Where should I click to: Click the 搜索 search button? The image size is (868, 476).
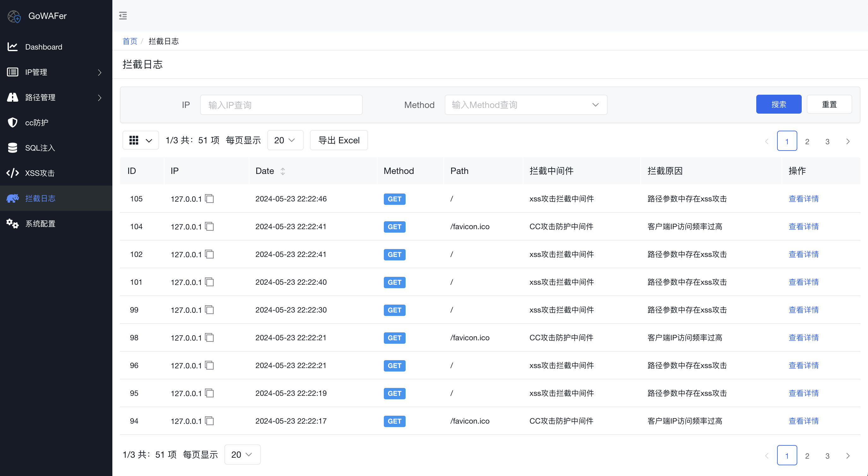click(x=779, y=104)
